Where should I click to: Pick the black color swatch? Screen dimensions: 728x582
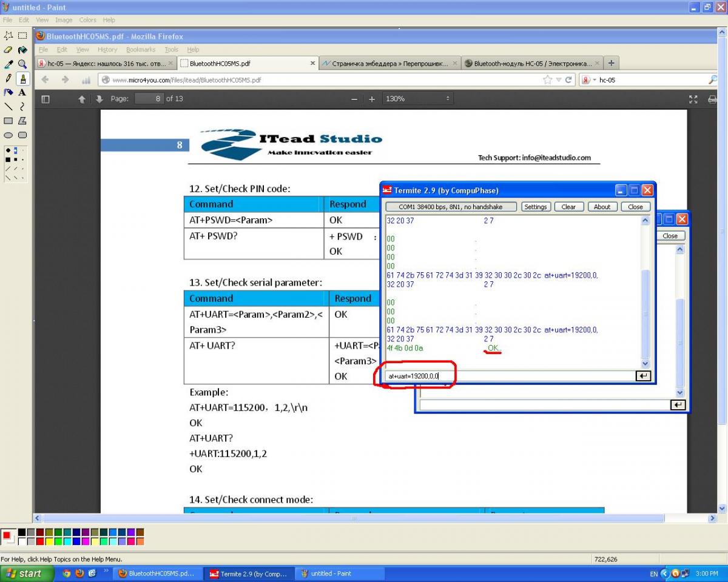coord(22,532)
